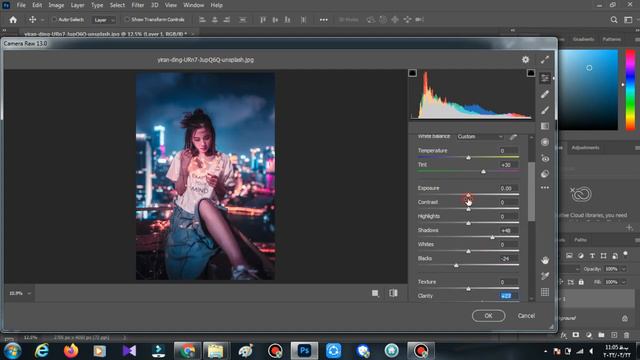The height and width of the screenshot is (360, 640).
Task: Select the Graduated Filter tool
Action: tap(545, 126)
